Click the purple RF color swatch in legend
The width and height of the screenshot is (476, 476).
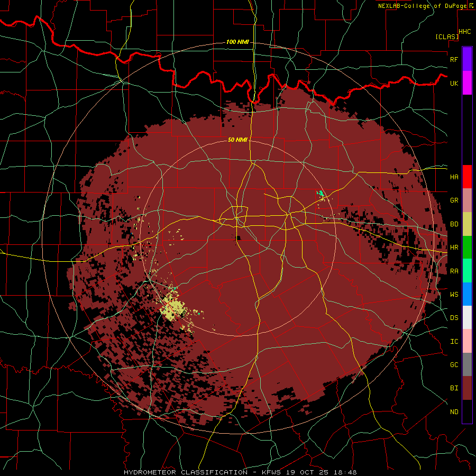pos(467,59)
